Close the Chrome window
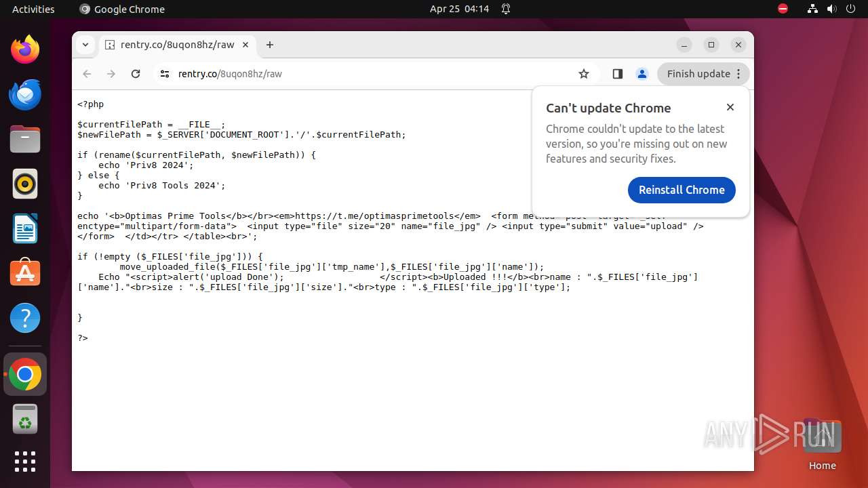 pos(738,45)
